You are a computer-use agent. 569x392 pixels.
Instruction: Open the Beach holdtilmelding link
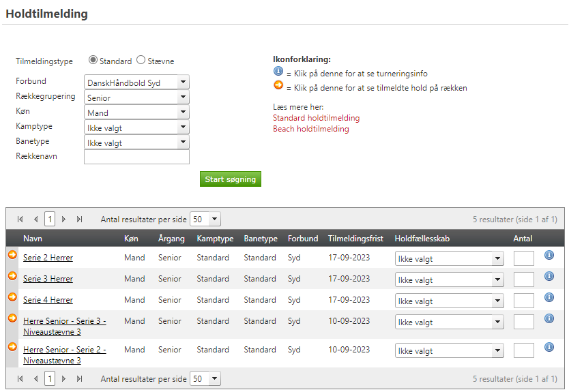point(310,129)
